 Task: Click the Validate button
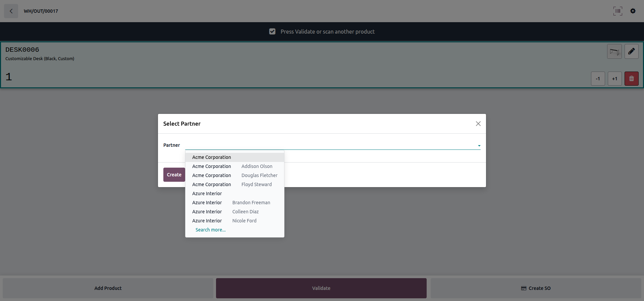[321, 288]
